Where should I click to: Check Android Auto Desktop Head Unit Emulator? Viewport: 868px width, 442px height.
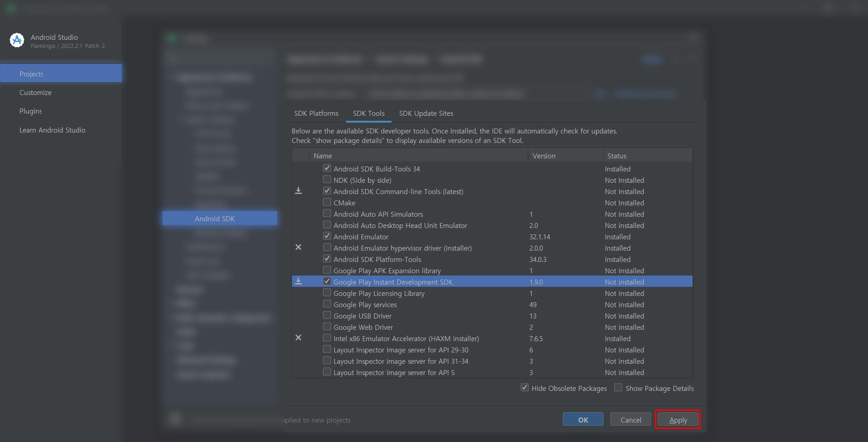tap(327, 225)
